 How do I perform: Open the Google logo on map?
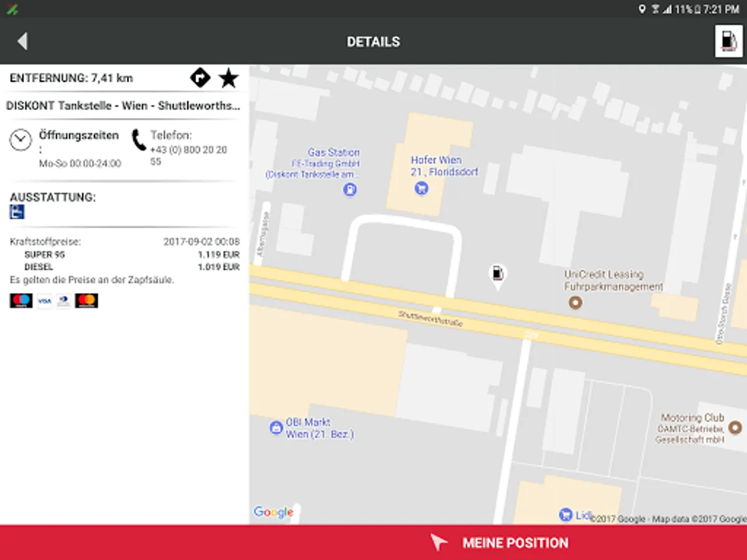pyautogui.click(x=273, y=512)
